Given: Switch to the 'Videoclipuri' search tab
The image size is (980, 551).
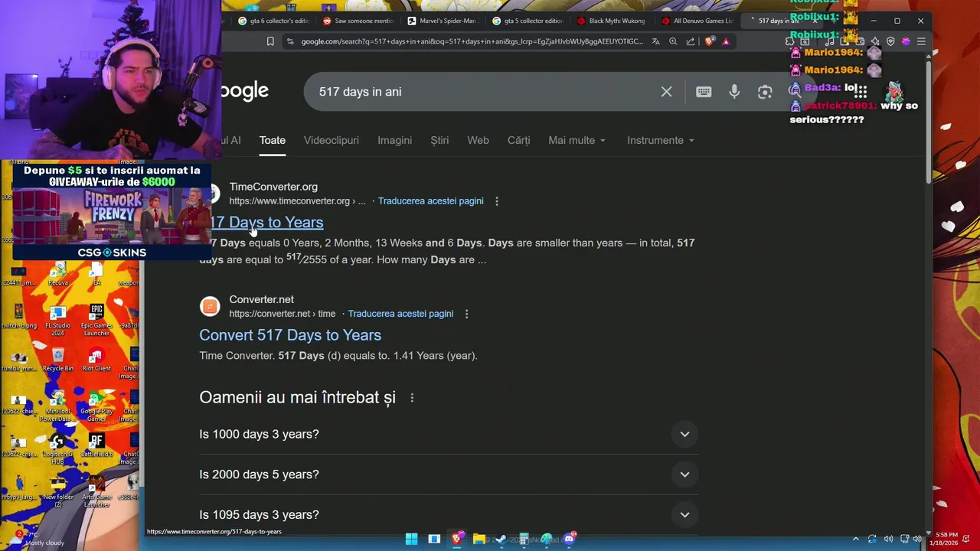Looking at the screenshot, I should [x=332, y=141].
